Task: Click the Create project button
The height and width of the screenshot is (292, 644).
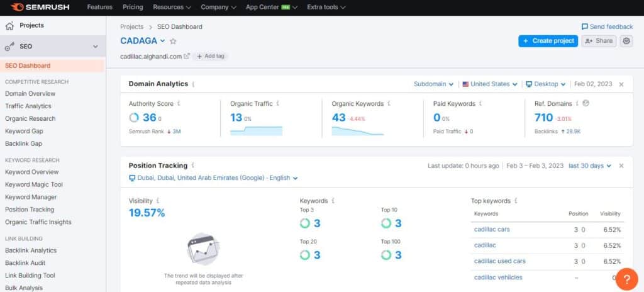Action: 548,41
